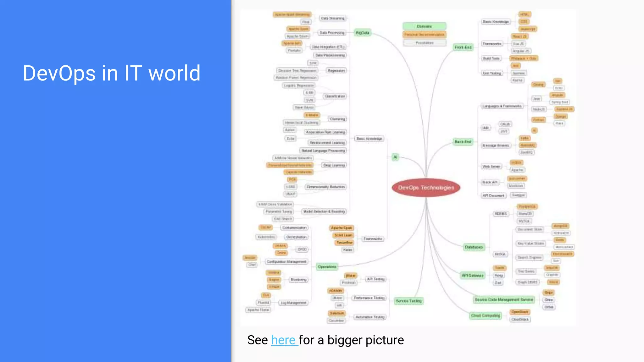Viewport: 644px width, 362px height.
Task: Select the Cloud Computing node
Action: [485, 315]
